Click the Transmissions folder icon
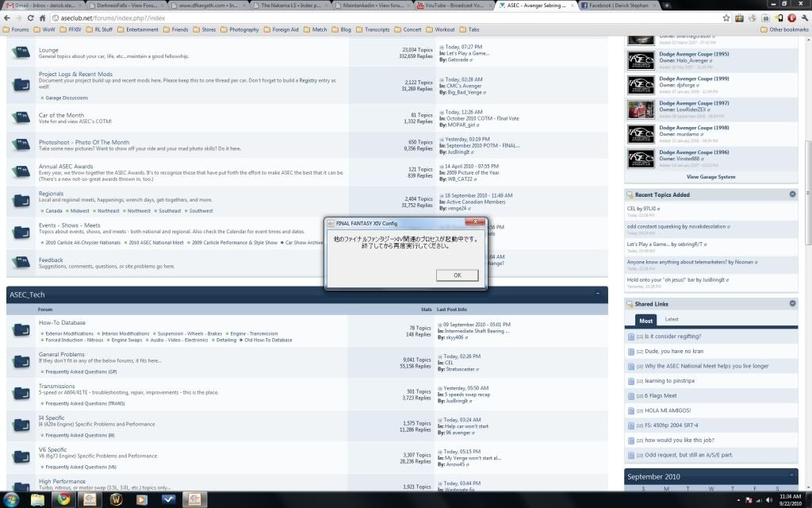 (21, 393)
